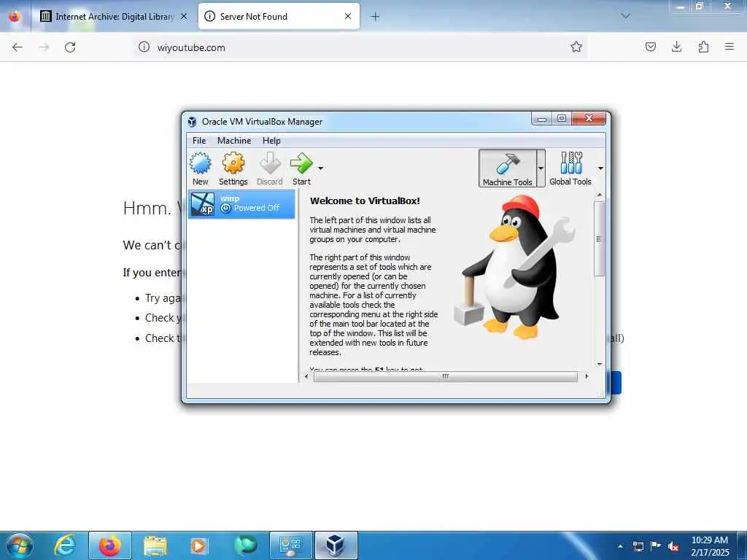The image size is (747, 560).
Task: Click the site information icon in address bar
Action: pos(144,47)
